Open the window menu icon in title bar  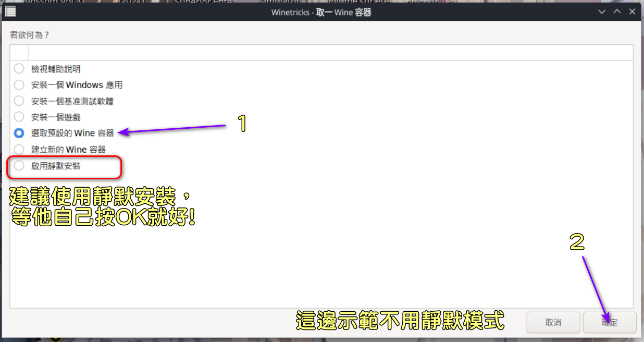[x=10, y=11]
